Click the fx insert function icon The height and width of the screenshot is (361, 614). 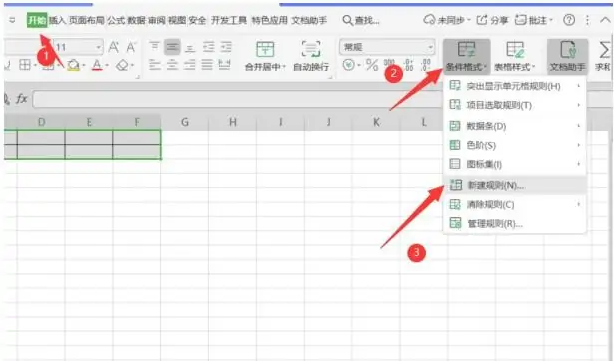tap(22, 99)
